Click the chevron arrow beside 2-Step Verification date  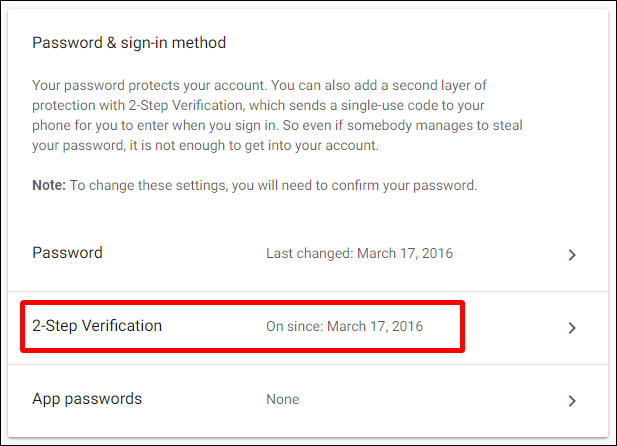pos(572,328)
